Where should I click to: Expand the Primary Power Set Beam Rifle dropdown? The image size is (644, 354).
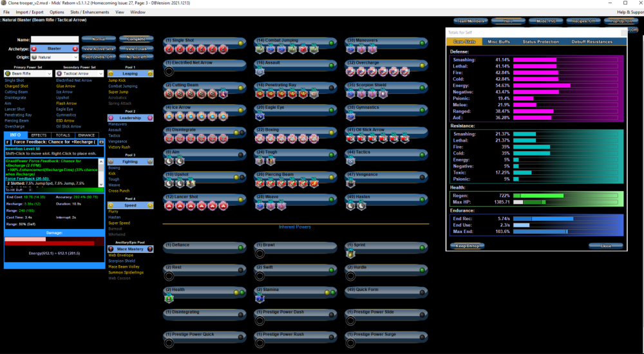point(27,74)
